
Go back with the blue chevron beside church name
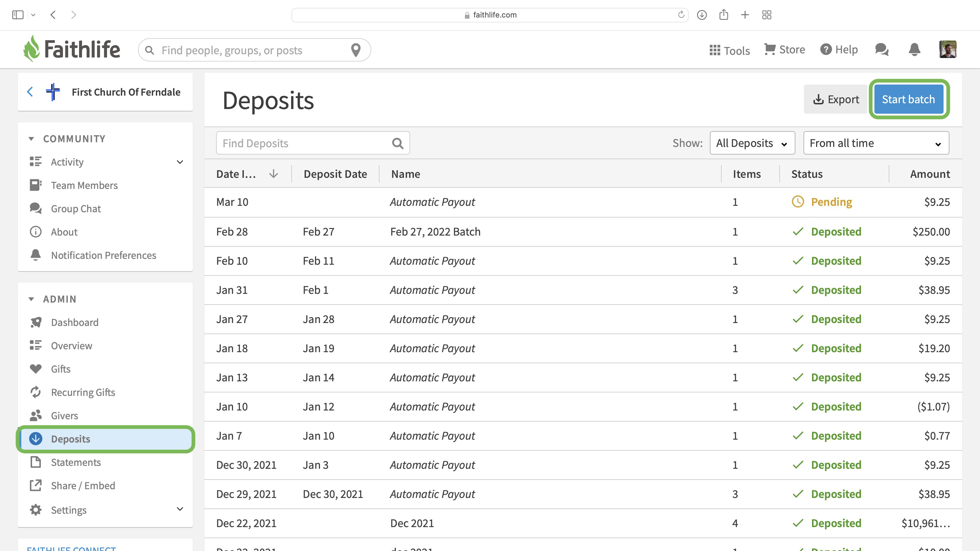coord(30,92)
